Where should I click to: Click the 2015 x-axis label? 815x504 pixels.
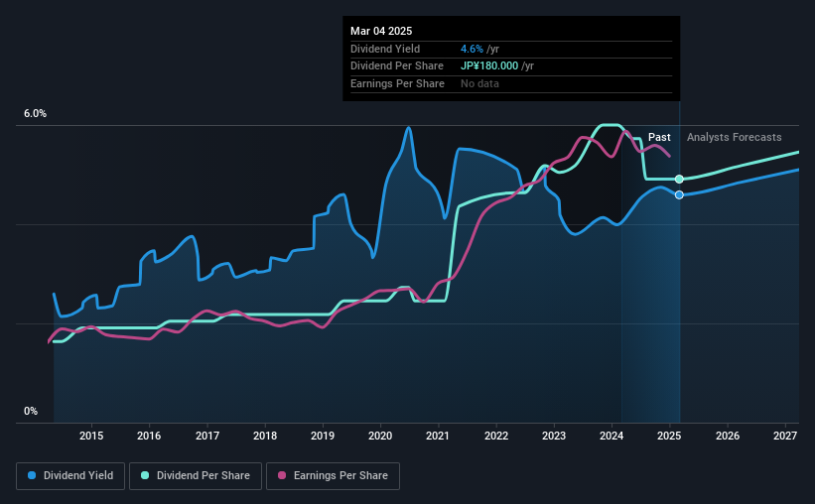point(91,436)
